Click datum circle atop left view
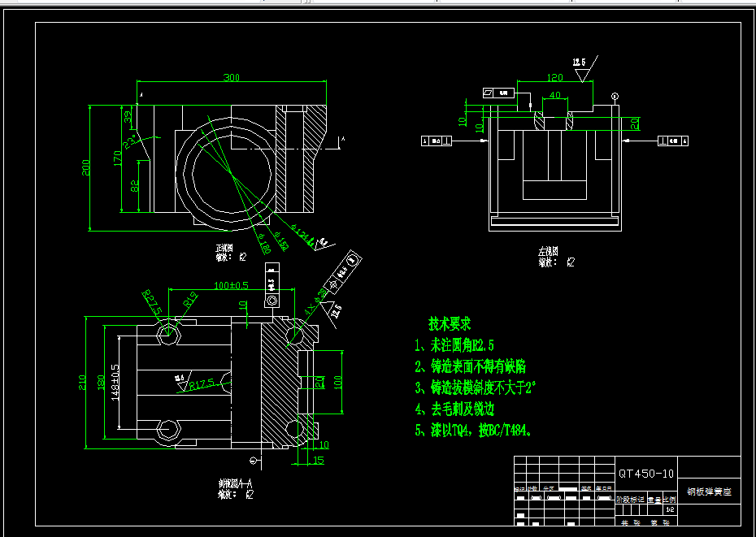This screenshot has width=756, height=537. click(615, 97)
